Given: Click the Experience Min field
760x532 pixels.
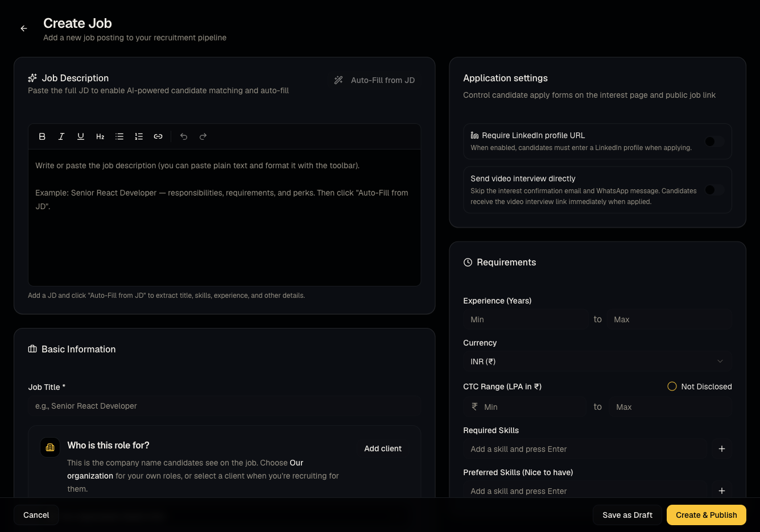Looking at the screenshot, I should pyautogui.click(x=526, y=319).
